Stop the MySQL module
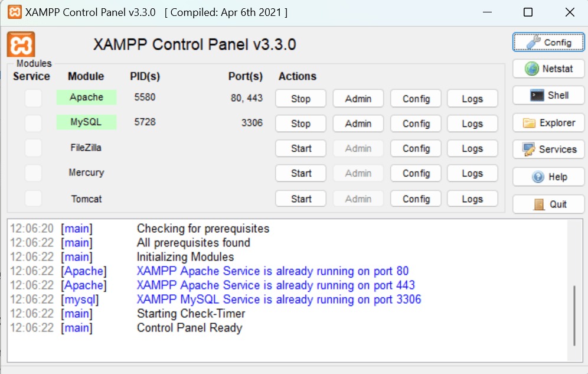The image size is (588, 374). [x=300, y=123]
